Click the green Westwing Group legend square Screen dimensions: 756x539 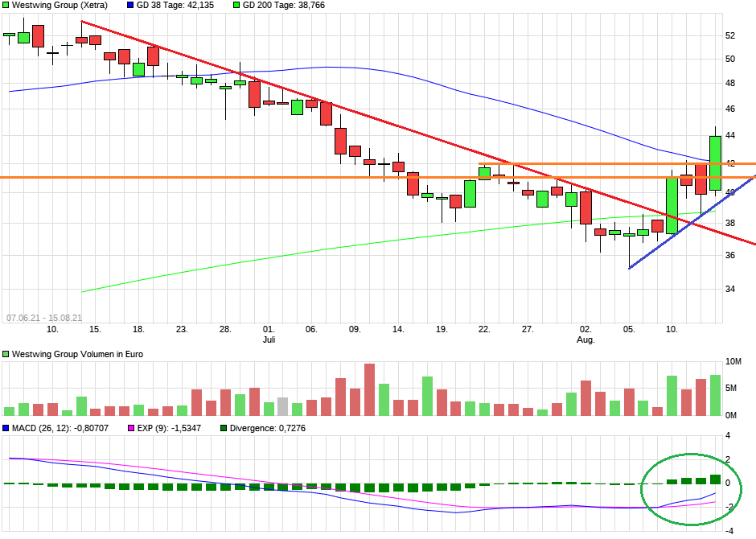point(6,5)
